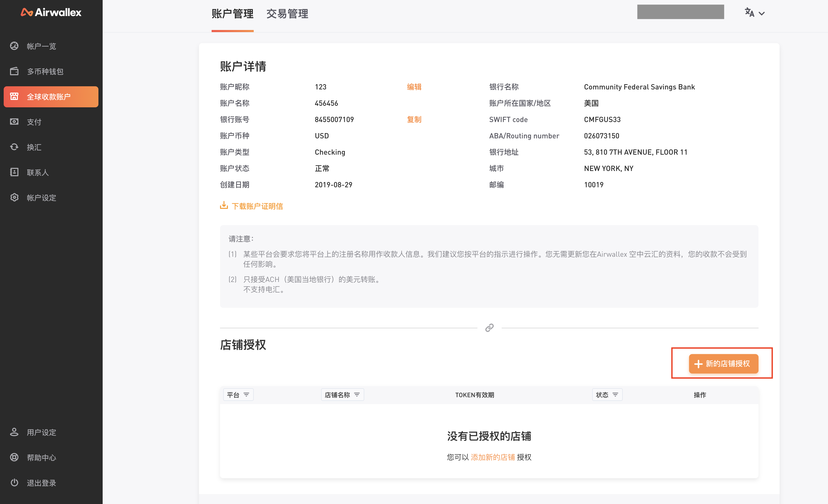The image size is (828, 504).
Task: Select the 多币种钱包 sidebar icon
Action: point(14,71)
